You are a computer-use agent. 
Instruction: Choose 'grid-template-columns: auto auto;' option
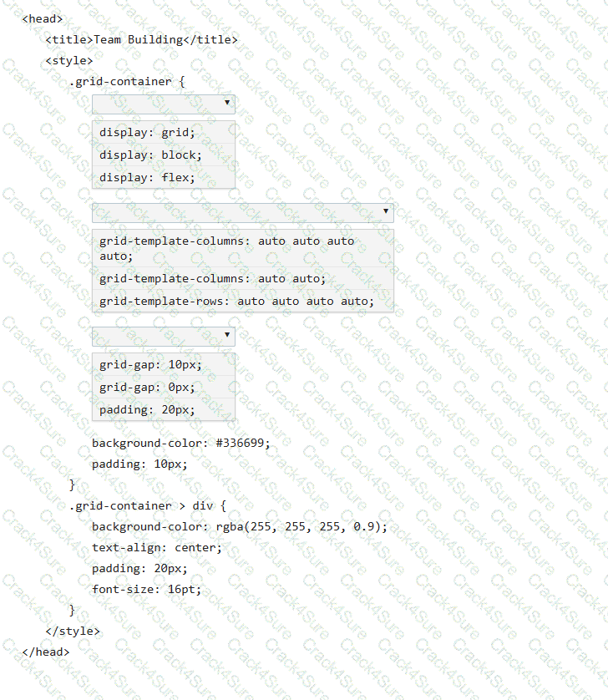243,278
